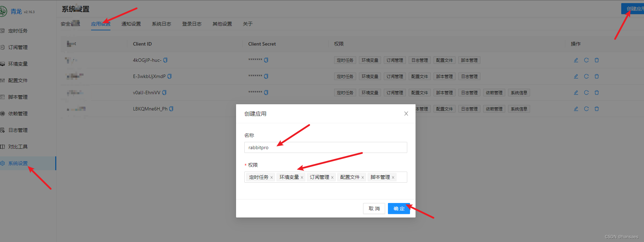Copy Client ID 4kOGjlP-huc-

point(165,60)
